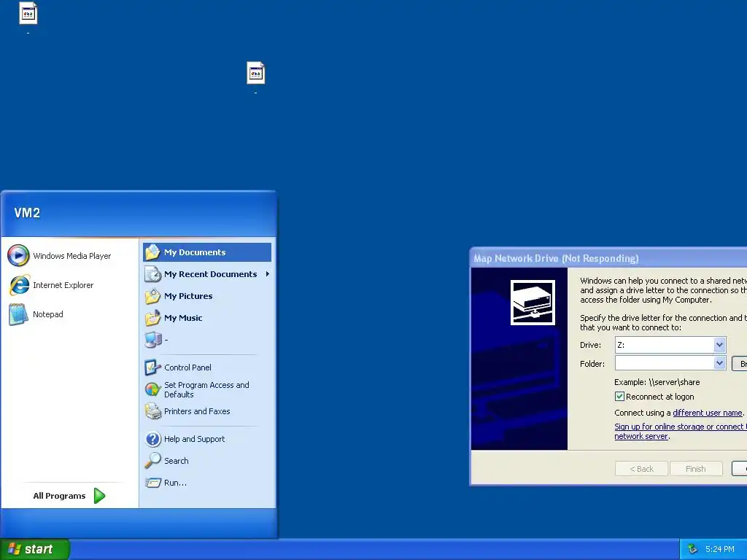Select My Music menu entry

[207, 318]
